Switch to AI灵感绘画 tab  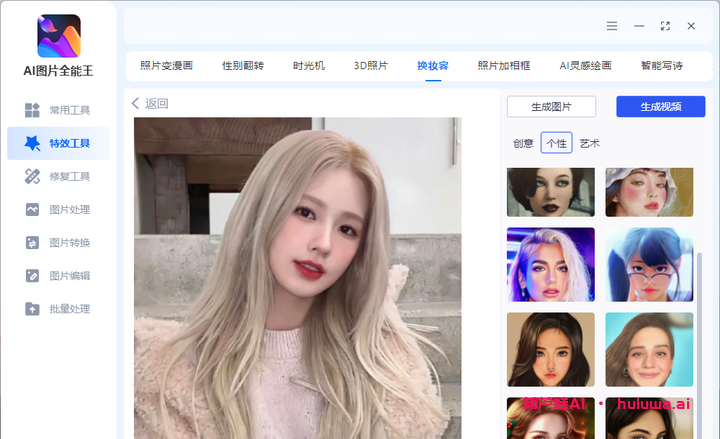(585, 66)
